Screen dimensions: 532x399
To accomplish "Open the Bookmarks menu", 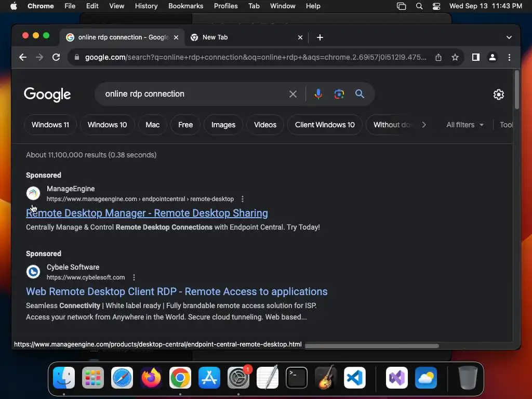I will coord(185,6).
